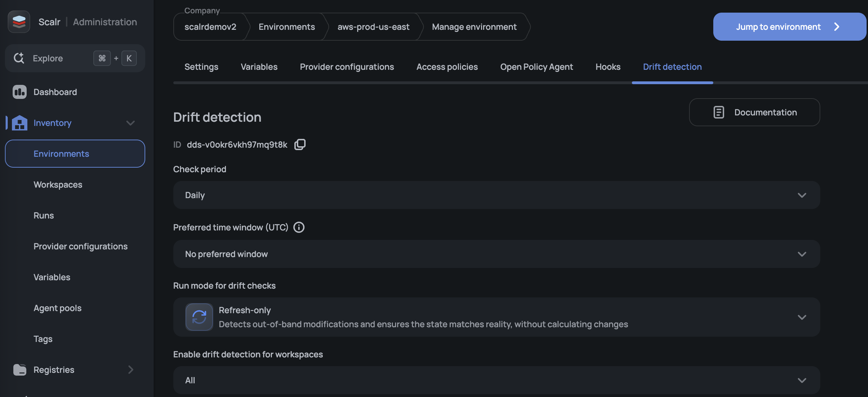
Task: Open the Enable drift detection for workspaces dropdown
Action: (x=497, y=380)
